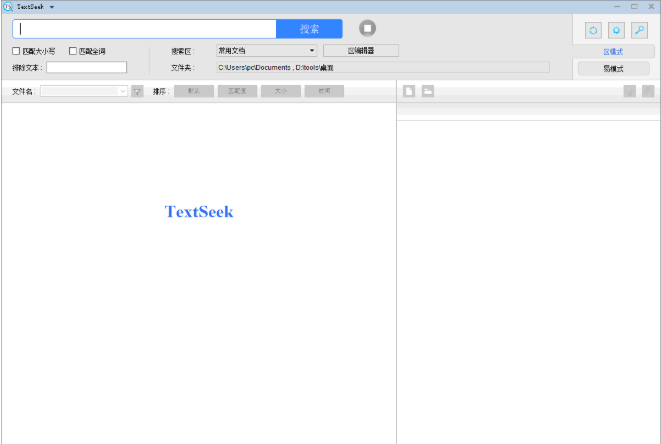Sort results by 匹配度
This screenshot has width=661, height=444.
click(237, 91)
